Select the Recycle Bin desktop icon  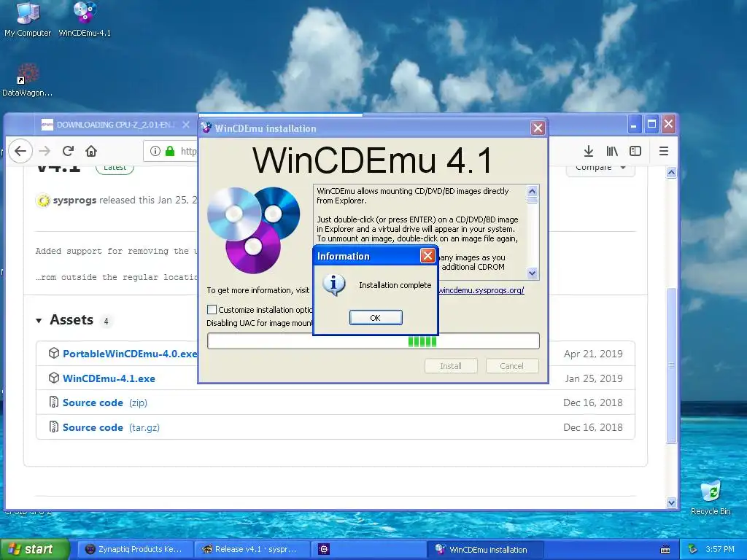(711, 499)
